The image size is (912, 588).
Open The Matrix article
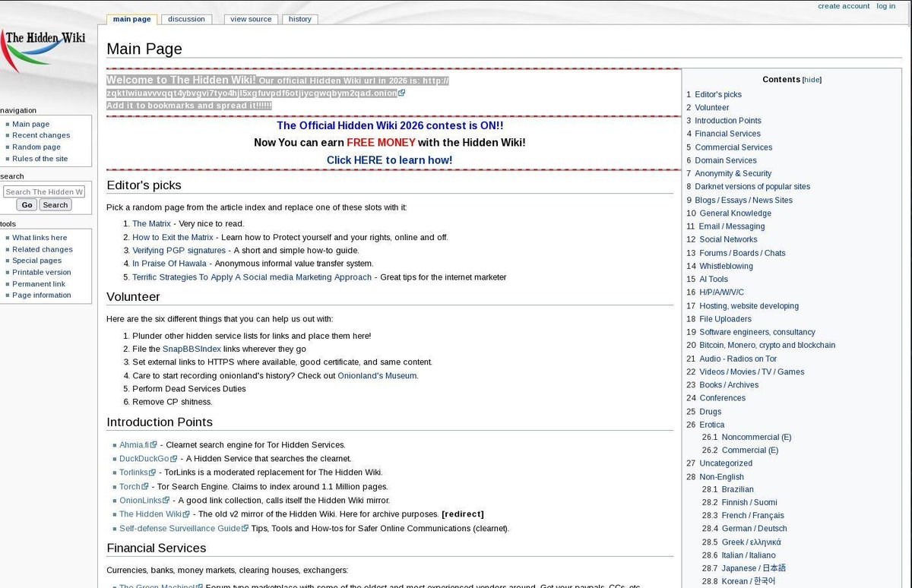tap(151, 223)
